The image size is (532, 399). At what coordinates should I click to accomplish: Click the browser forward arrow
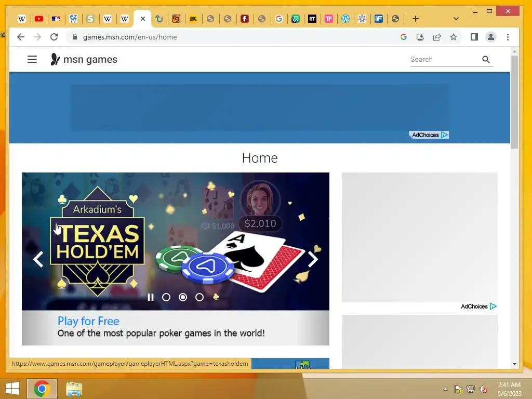point(37,37)
